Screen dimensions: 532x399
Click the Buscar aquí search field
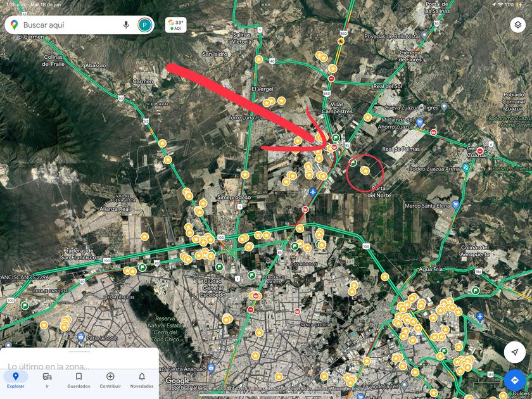tap(79, 25)
